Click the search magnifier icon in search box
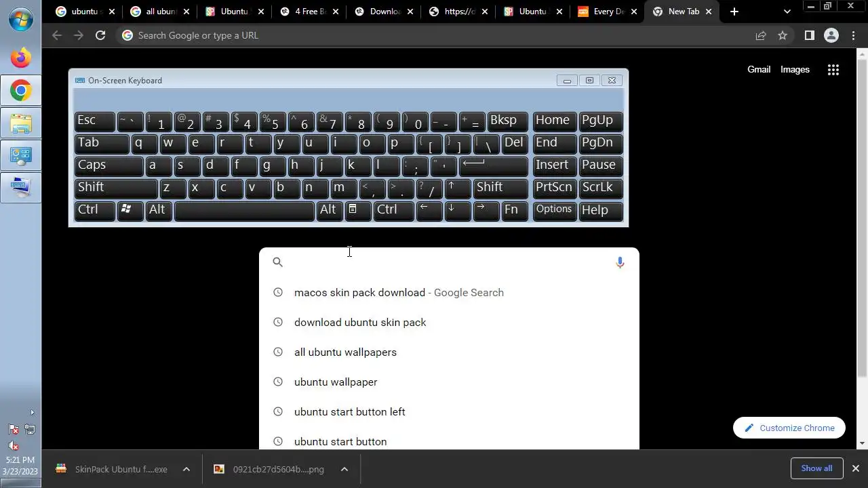This screenshot has height=488, width=868. [x=277, y=262]
